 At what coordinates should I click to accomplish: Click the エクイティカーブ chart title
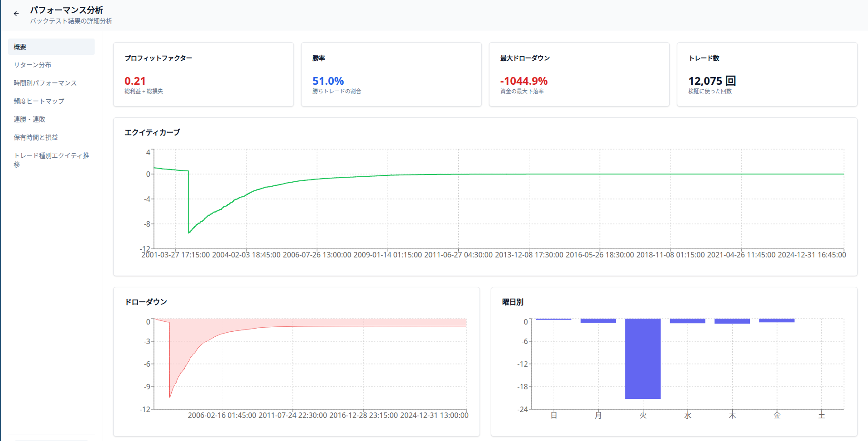tap(152, 132)
